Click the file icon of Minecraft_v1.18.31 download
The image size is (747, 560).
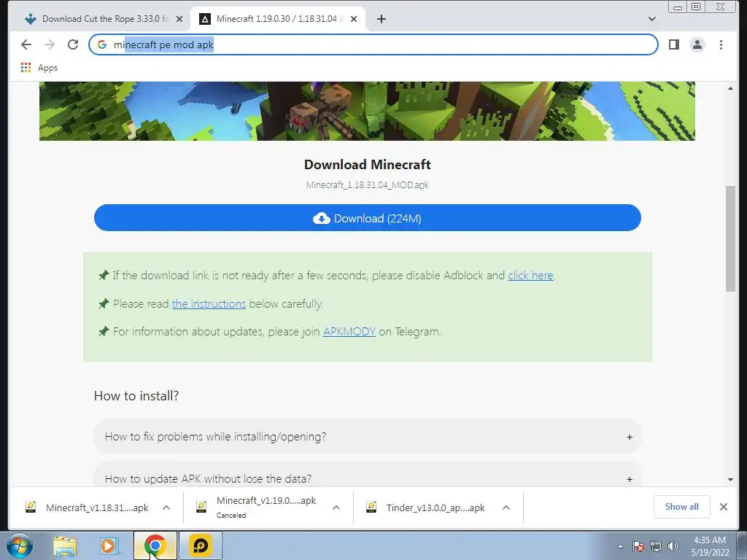31,507
